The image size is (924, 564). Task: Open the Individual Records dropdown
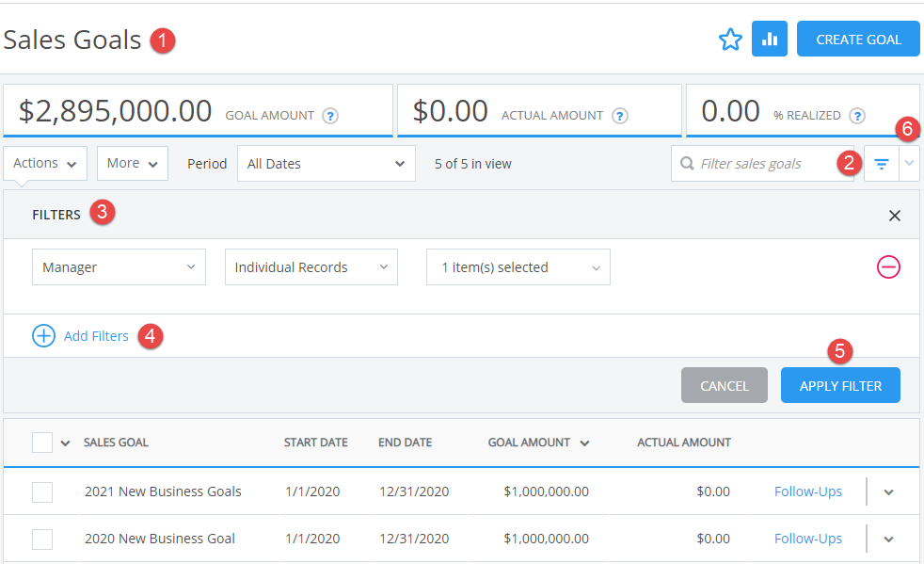pos(311,266)
